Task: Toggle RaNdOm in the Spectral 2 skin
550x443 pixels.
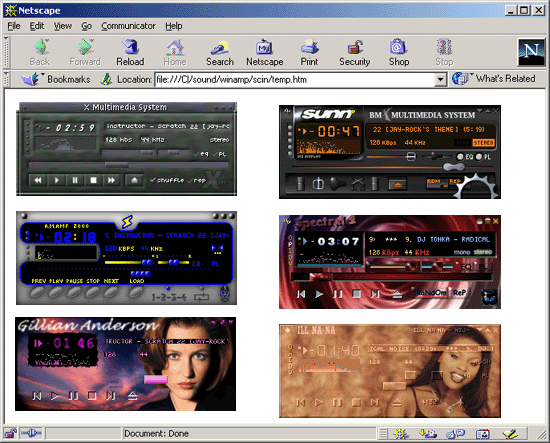Action: click(431, 293)
